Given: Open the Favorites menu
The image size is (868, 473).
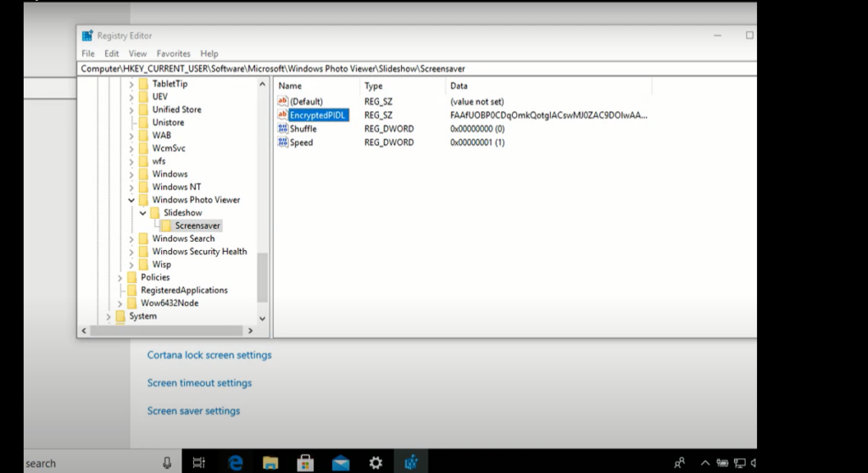Looking at the screenshot, I should (x=173, y=53).
